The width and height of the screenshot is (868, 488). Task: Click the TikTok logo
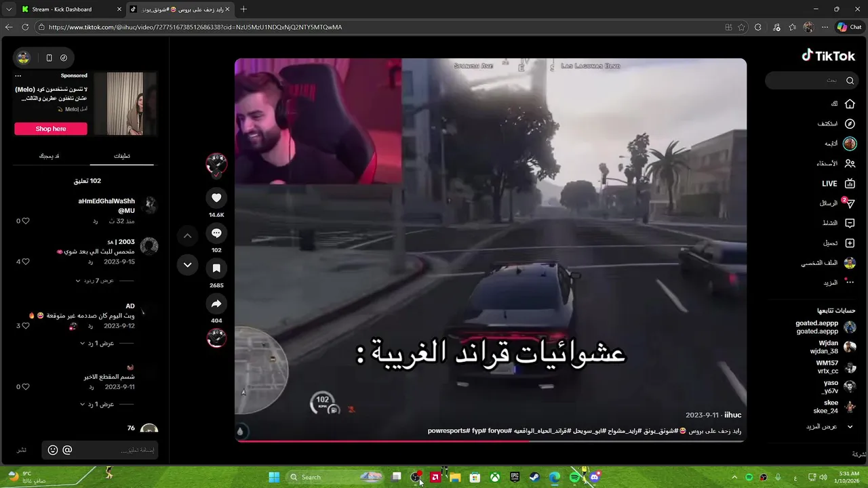(x=828, y=56)
